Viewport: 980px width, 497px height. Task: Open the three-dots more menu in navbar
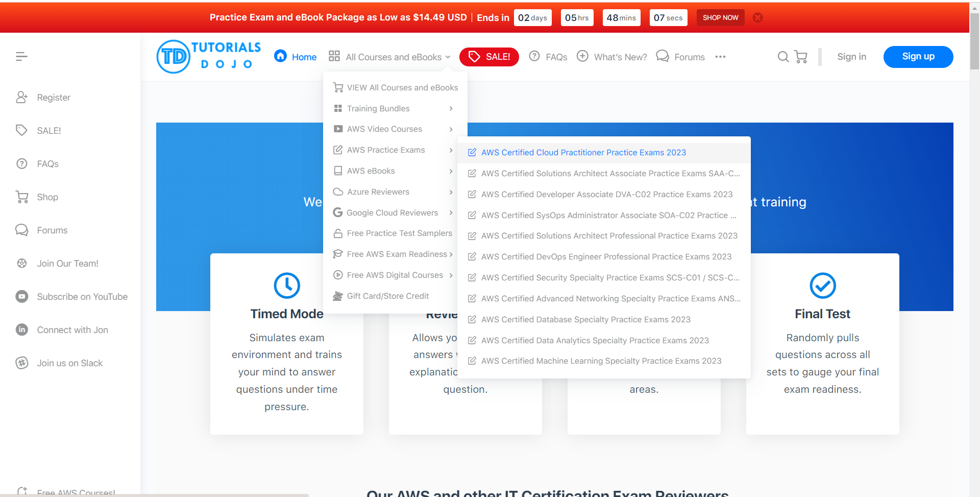pyautogui.click(x=720, y=57)
